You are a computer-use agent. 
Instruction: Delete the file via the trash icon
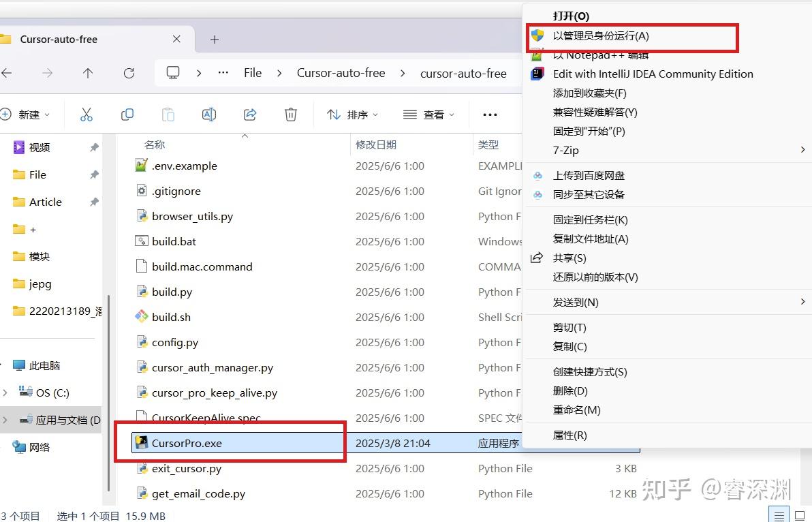point(290,114)
